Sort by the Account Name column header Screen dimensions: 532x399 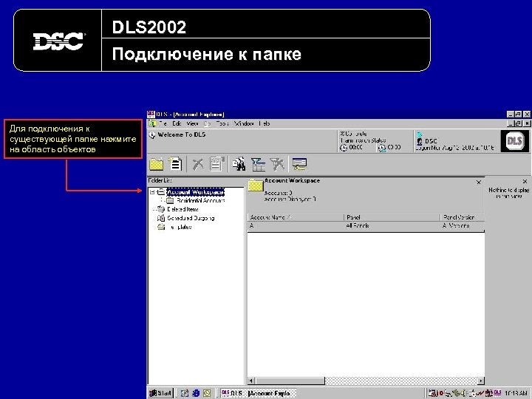click(296, 217)
